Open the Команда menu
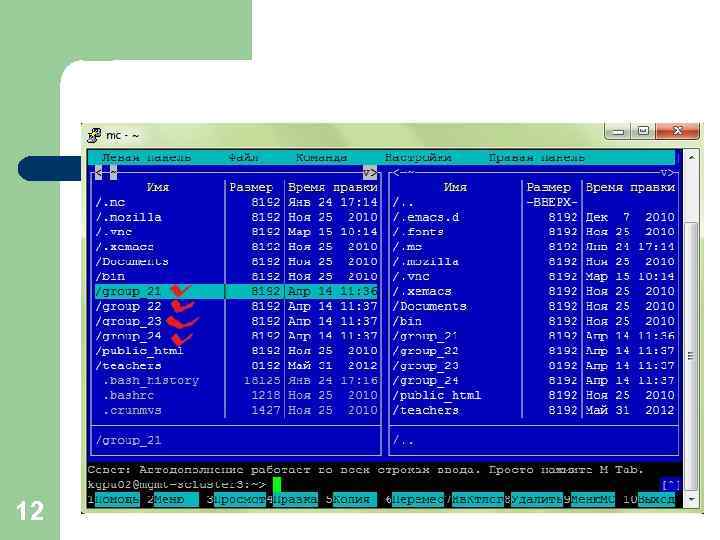This screenshot has height=540, width=720. (321, 158)
